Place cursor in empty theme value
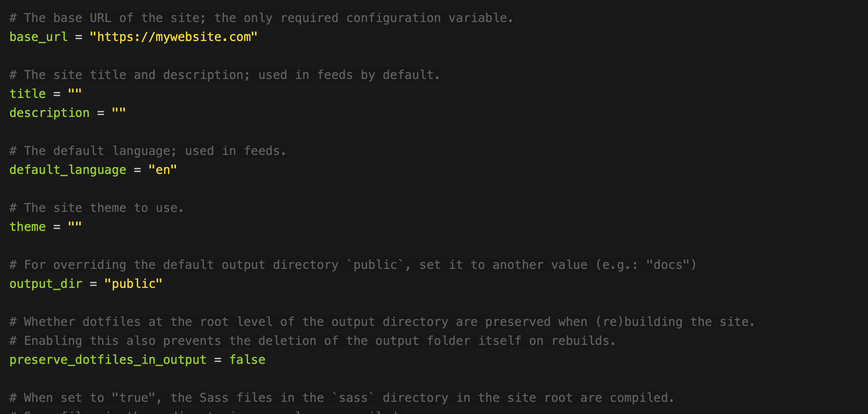 tap(75, 226)
